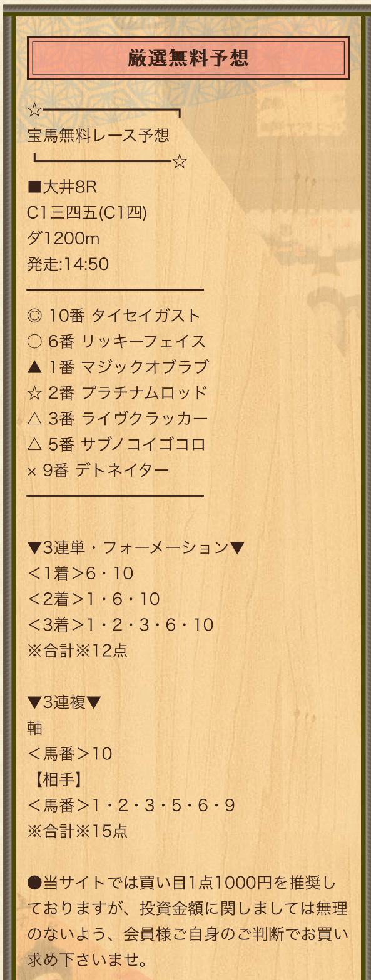Click the △ mark for 5番 サブノコイゴコロ
The width and height of the screenshot is (371, 980).
pos(34,444)
